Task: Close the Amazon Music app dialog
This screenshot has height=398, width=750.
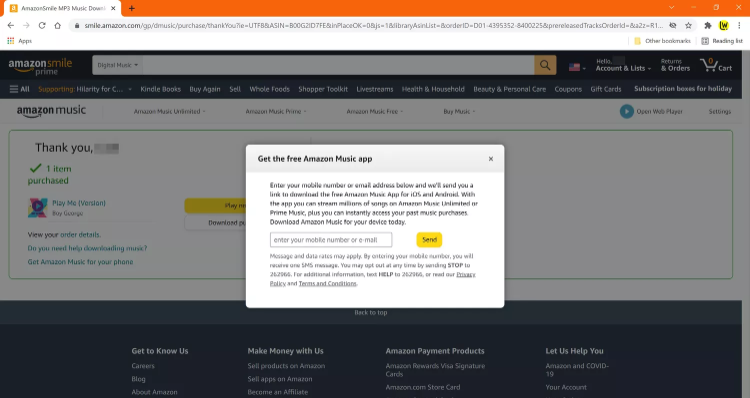Action: point(491,159)
